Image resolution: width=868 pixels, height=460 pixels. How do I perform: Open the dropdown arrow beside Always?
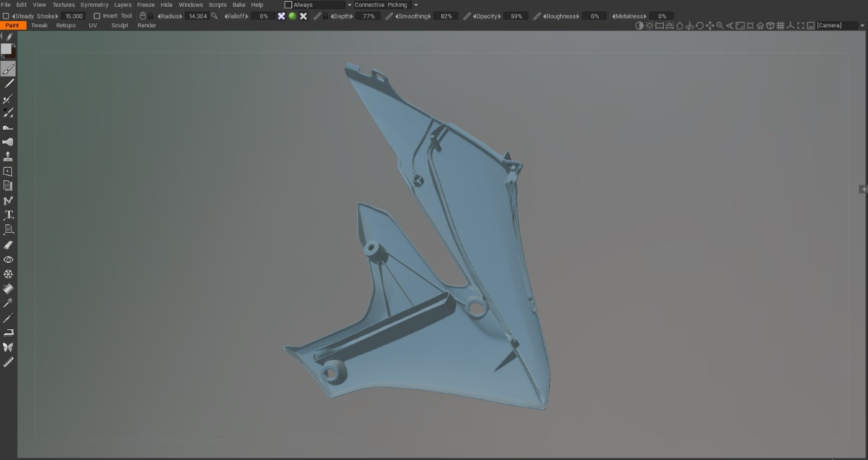349,5
